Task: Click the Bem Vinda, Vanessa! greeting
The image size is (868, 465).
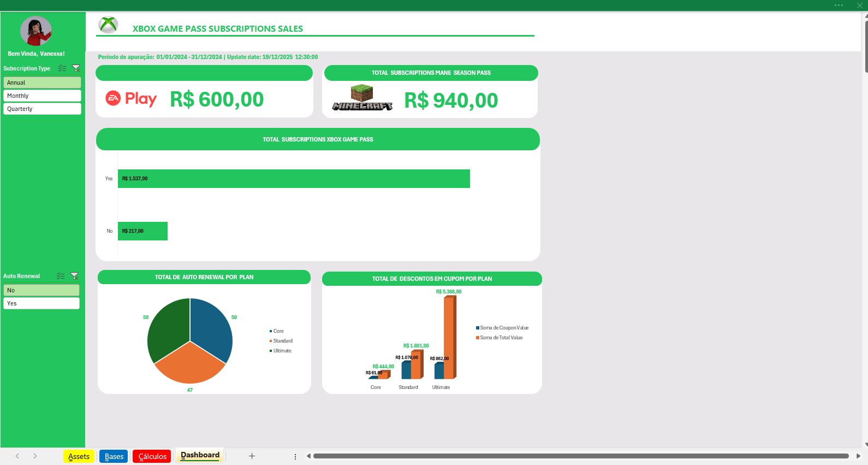Action: (x=36, y=54)
